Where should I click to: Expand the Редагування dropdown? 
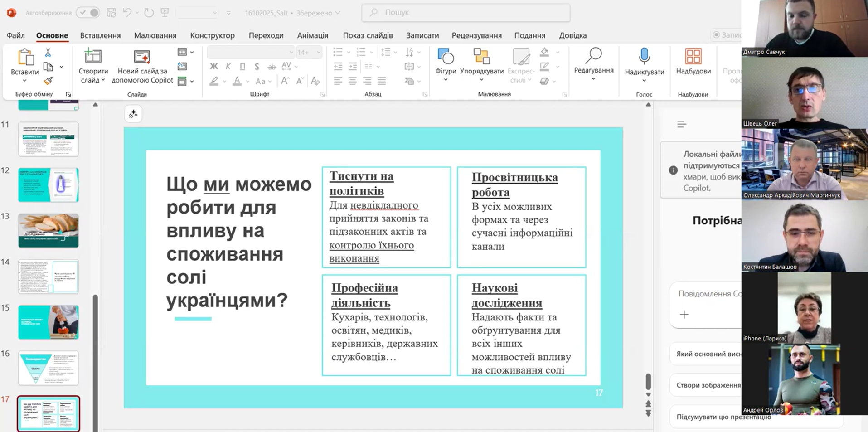593,79
